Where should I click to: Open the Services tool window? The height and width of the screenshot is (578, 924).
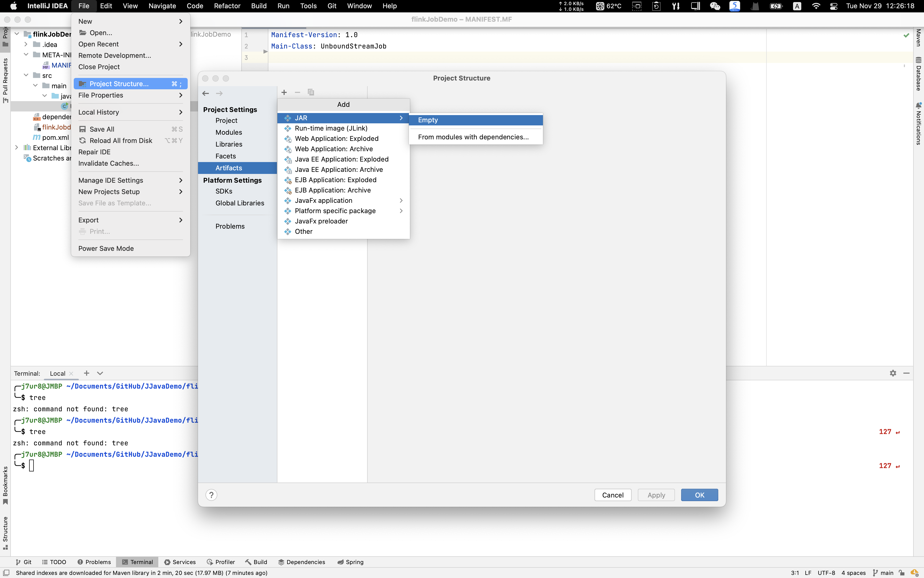pyautogui.click(x=180, y=562)
